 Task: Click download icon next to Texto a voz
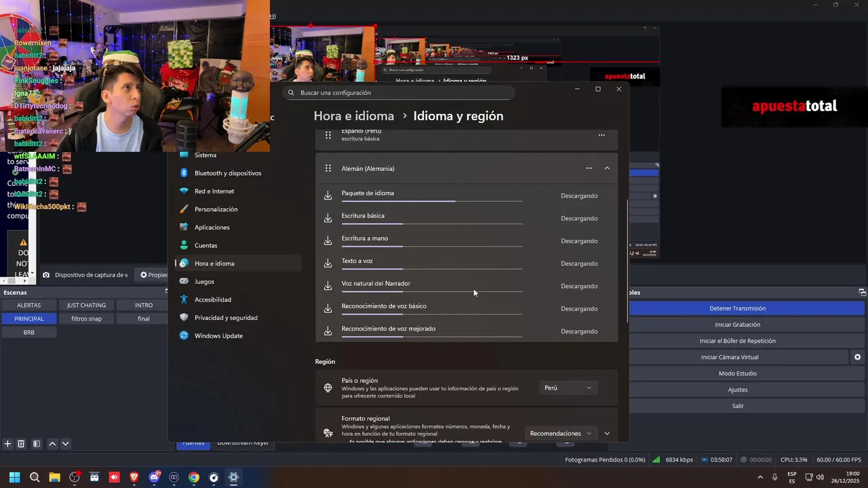pos(328,263)
